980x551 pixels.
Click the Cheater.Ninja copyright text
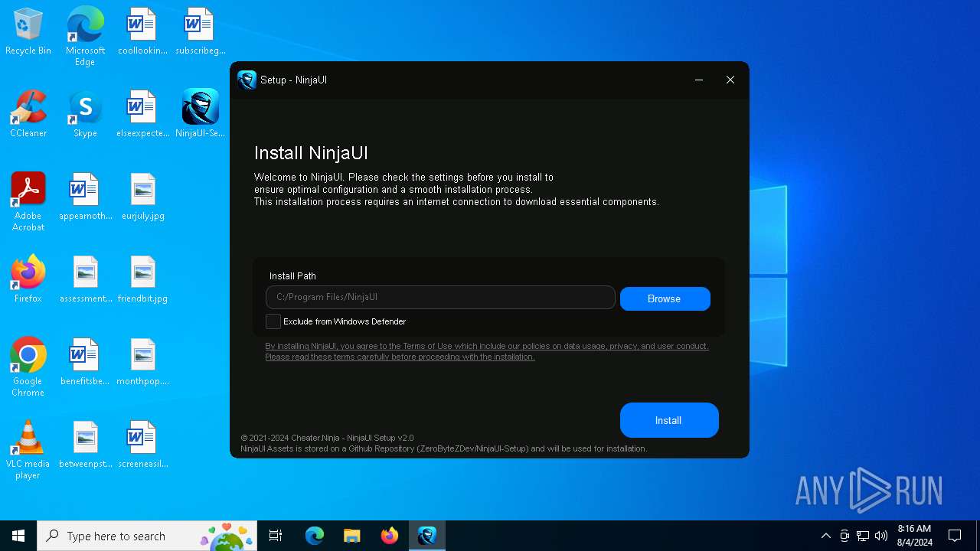coord(327,438)
